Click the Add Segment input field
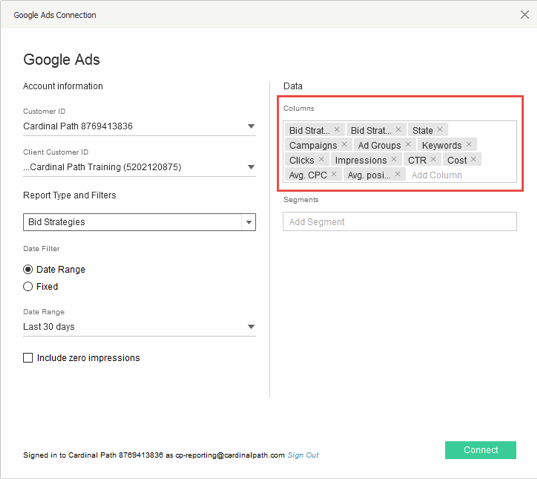The width and height of the screenshot is (537, 479). click(400, 222)
